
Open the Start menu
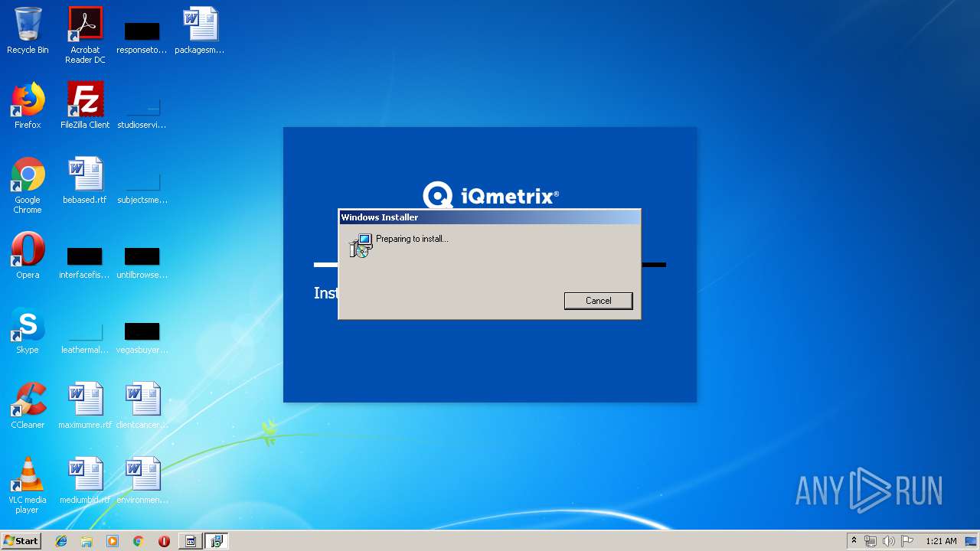[x=21, y=540]
